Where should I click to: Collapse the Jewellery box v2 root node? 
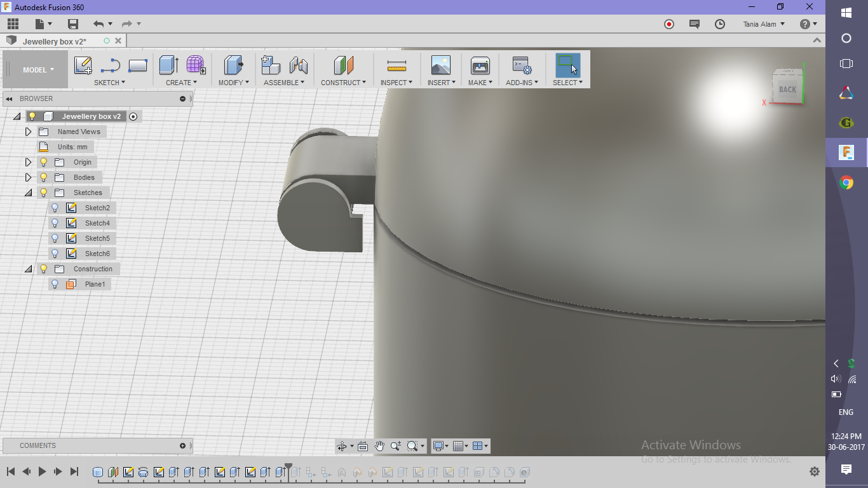(x=17, y=116)
